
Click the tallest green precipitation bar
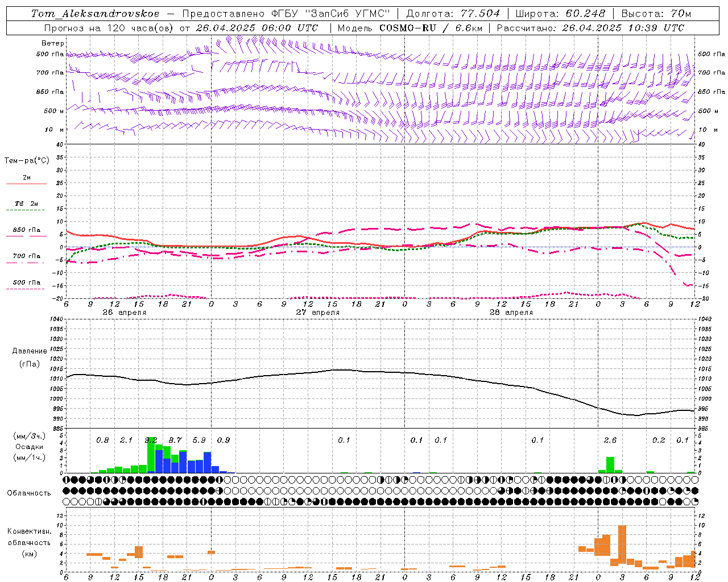point(151,455)
